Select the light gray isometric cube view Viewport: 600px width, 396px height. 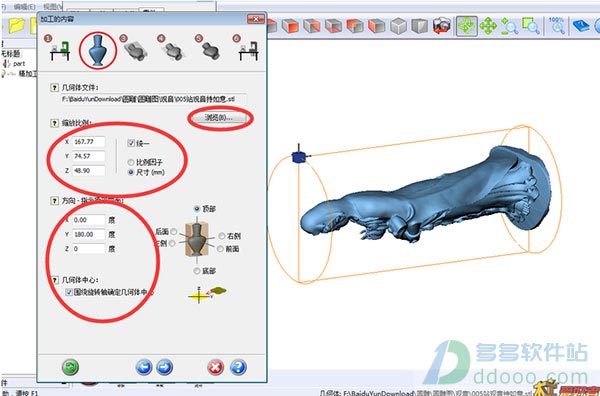398,26
